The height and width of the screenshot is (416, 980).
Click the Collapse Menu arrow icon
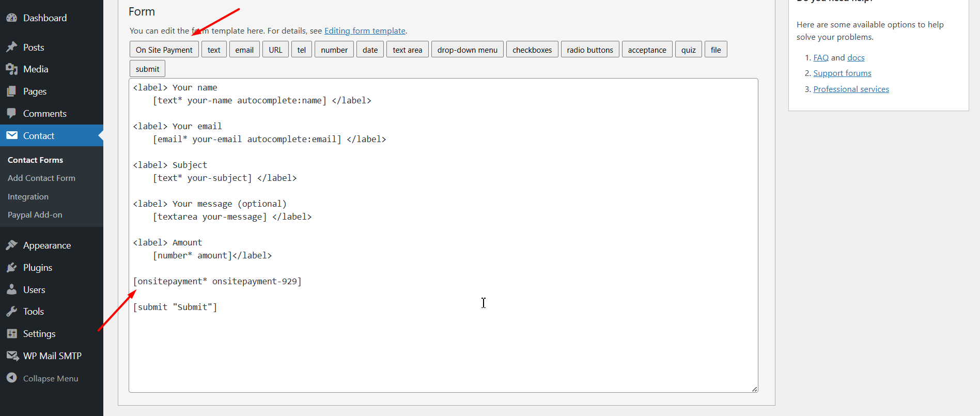pos(12,378)
